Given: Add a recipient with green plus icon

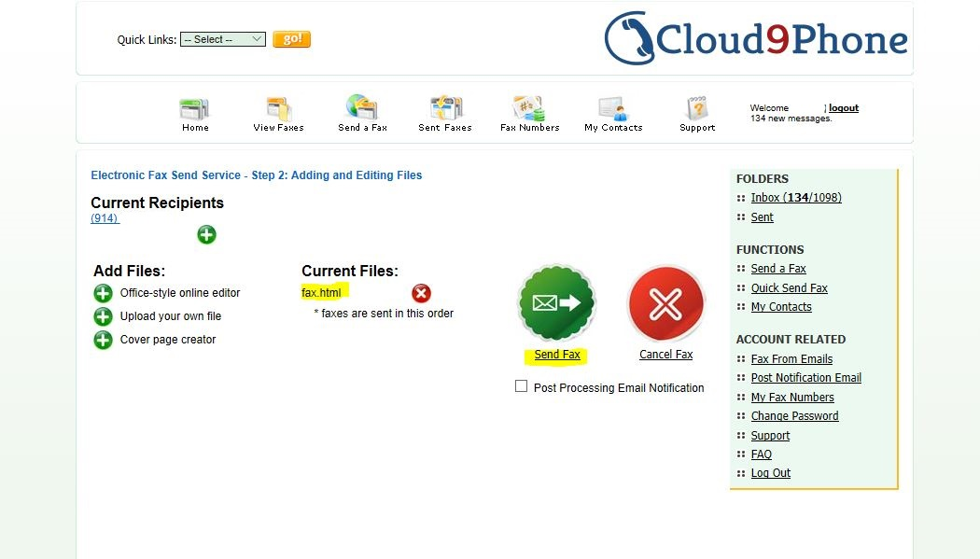Looking at the screenshot, I should click(207, 235).
